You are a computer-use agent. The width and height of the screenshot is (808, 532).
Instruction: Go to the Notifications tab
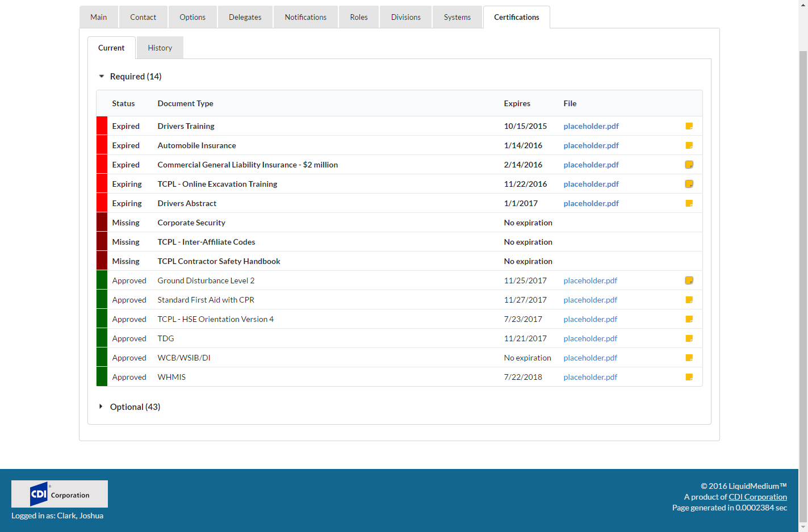[x=305, y=18]
